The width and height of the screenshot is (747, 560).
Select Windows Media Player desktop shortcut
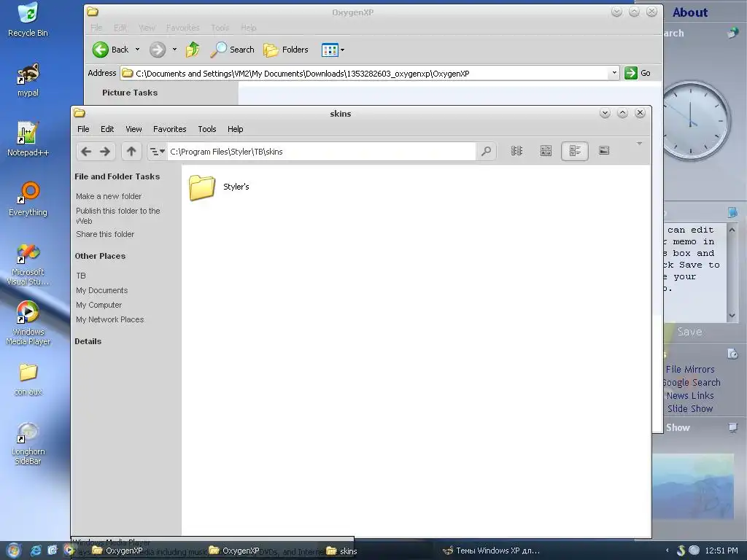click(28, 323)
